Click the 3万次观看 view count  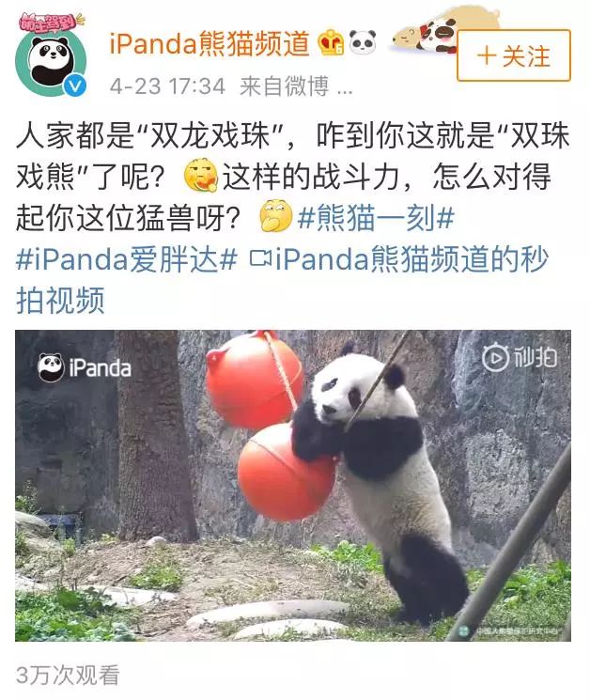pos(68,675)
